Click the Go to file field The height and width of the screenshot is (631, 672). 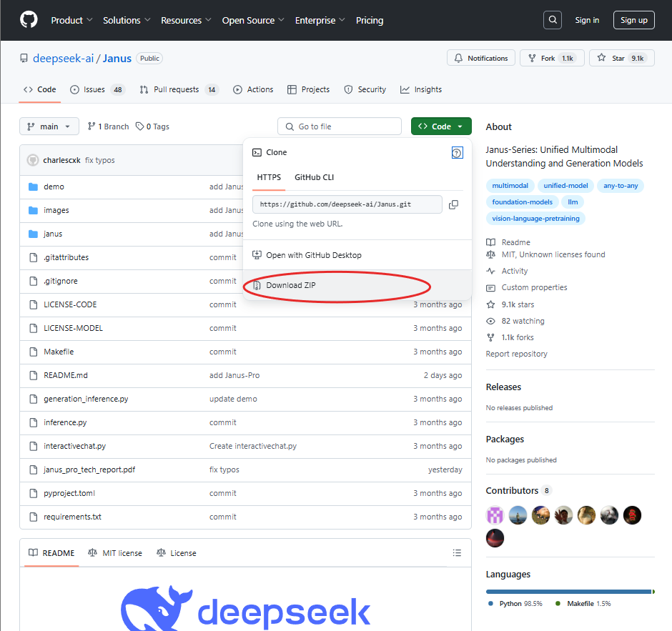coord(340,126)
